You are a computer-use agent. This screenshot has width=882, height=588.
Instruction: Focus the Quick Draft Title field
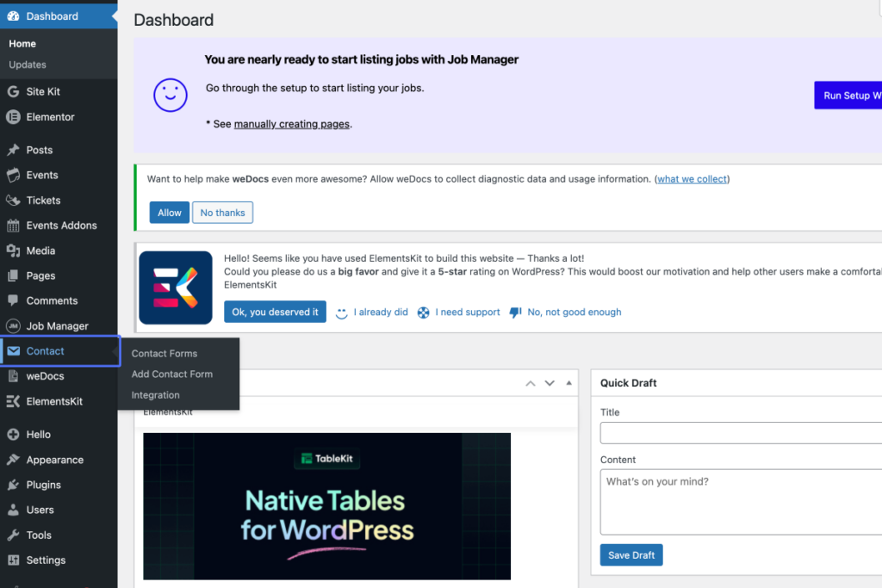coord(741,433)
